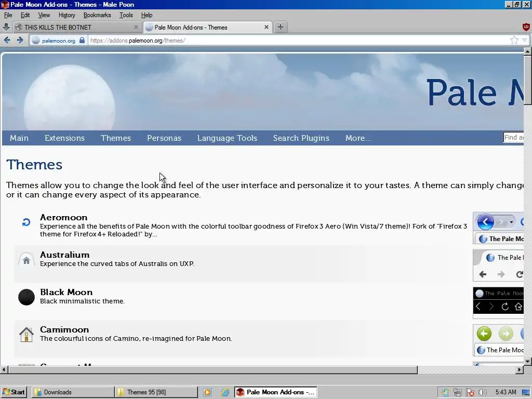Open the History menu
532x399 pixels.
point(67,15)
